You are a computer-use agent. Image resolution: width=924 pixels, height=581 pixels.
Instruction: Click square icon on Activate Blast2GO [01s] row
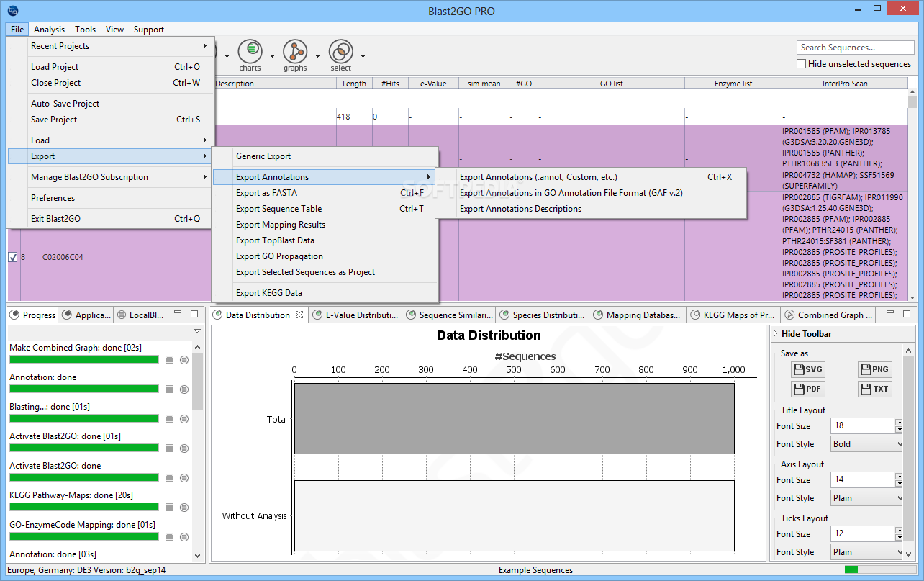(x=169, y=448)
